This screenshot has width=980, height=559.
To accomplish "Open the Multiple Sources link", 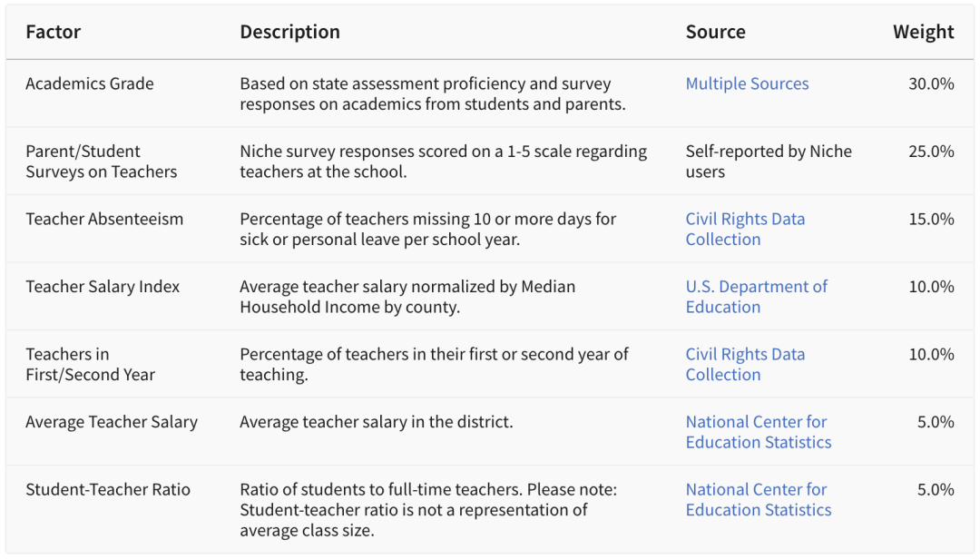I will (747, 83).
